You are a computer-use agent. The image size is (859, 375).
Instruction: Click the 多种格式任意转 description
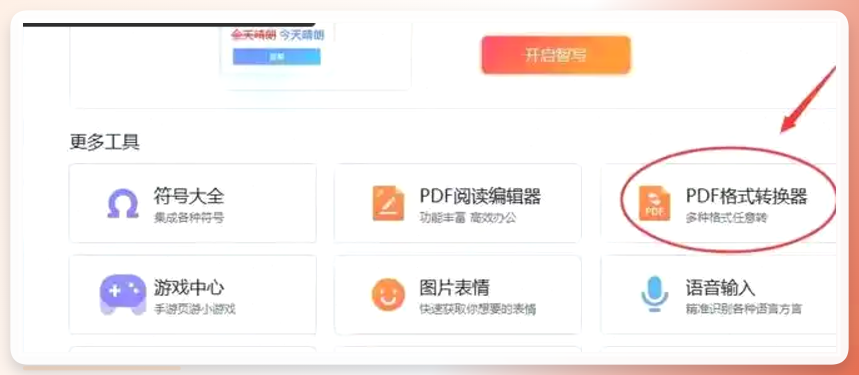tap(727, 218)
